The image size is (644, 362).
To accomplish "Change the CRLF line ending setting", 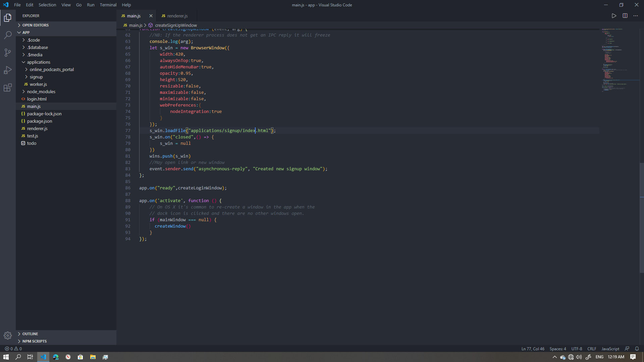I will pos(591,349).
